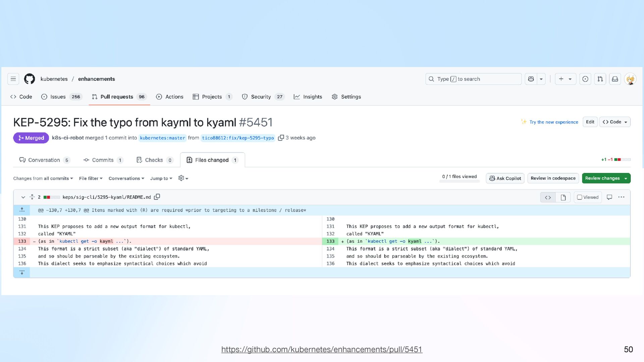Click the files viewed progress bar
Image resolution: width=644 pixels, height=362 pixels.
tap(460, 181)
